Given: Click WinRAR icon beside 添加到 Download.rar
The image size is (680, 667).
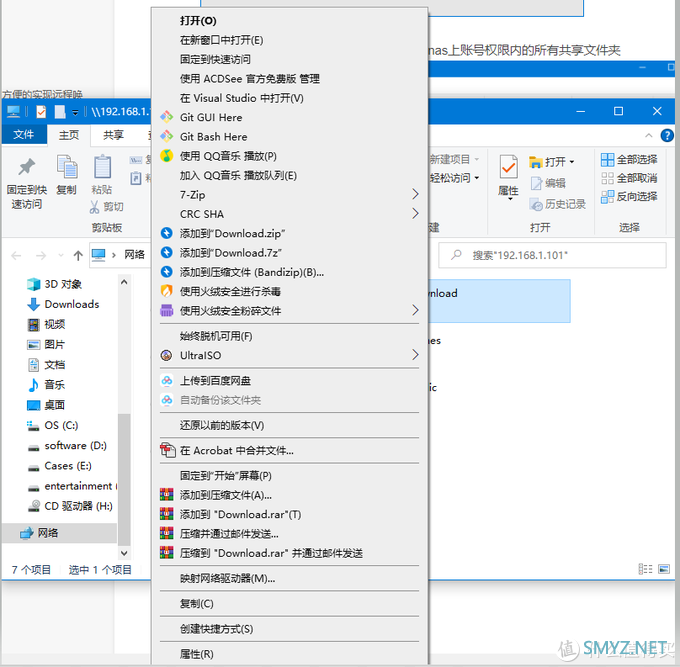Looking at the screenshot, I should pos(167,514).
